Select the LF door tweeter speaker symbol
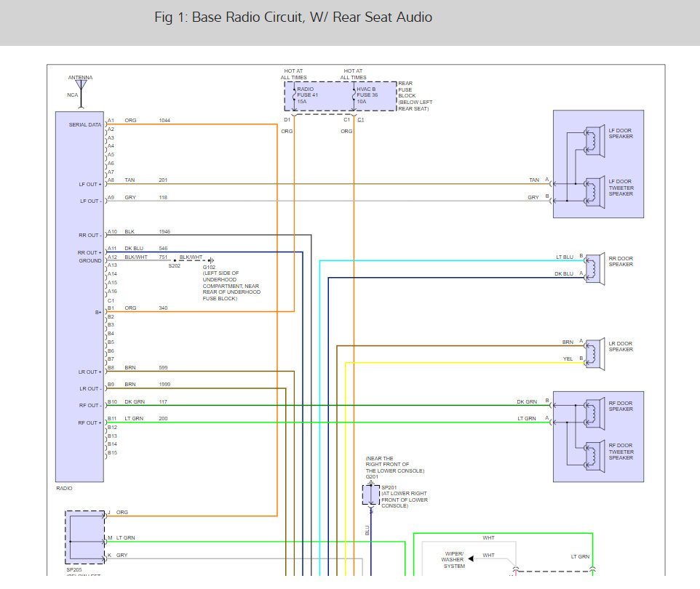The height and width of the screenshot is (589, 700). pos(594,192)
